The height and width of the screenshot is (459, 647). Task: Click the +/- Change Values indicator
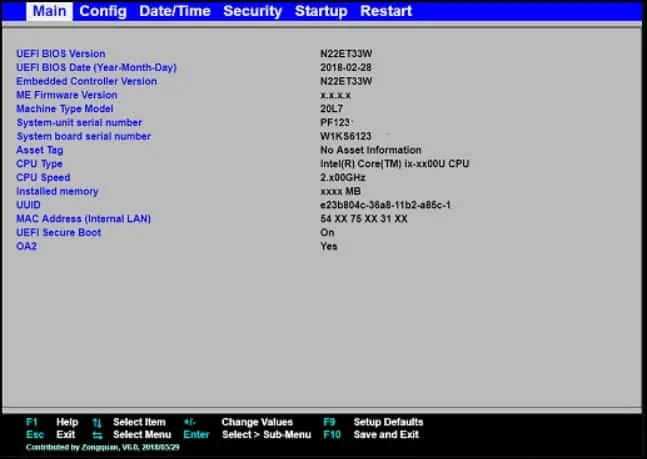pyautogui.click(x=189, y=422)
